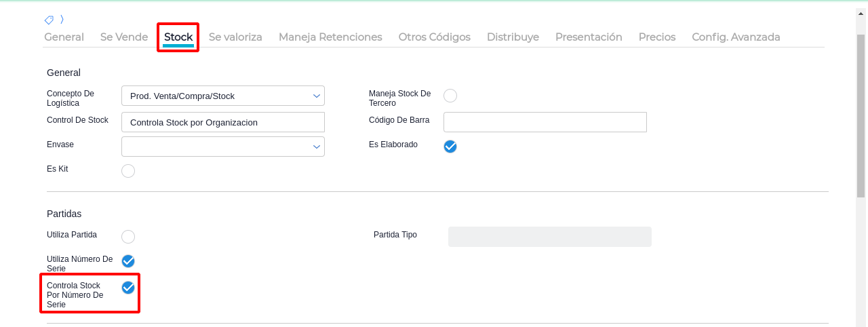The image size is (868, 327).
Task: Open Config. Avanzada tab
Action: click(x=736, y=37)
